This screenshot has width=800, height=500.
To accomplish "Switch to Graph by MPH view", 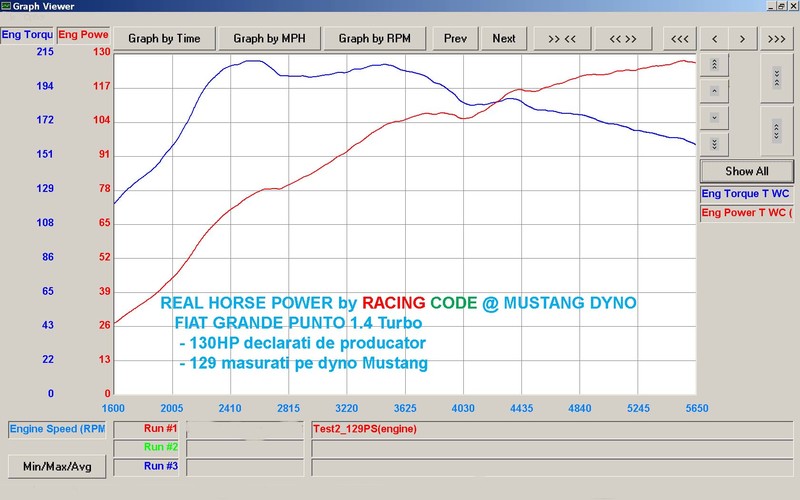I will click(x=269, y=39).
